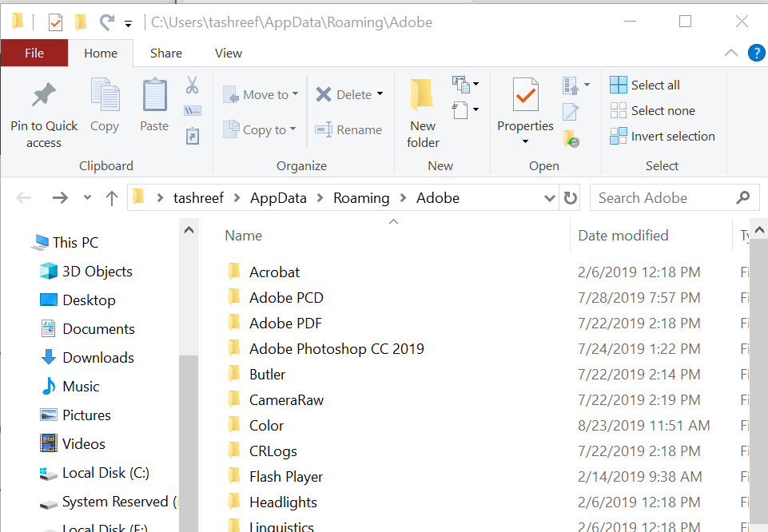Select the Headlights folder
768x532 pixels.
(273, 502)
